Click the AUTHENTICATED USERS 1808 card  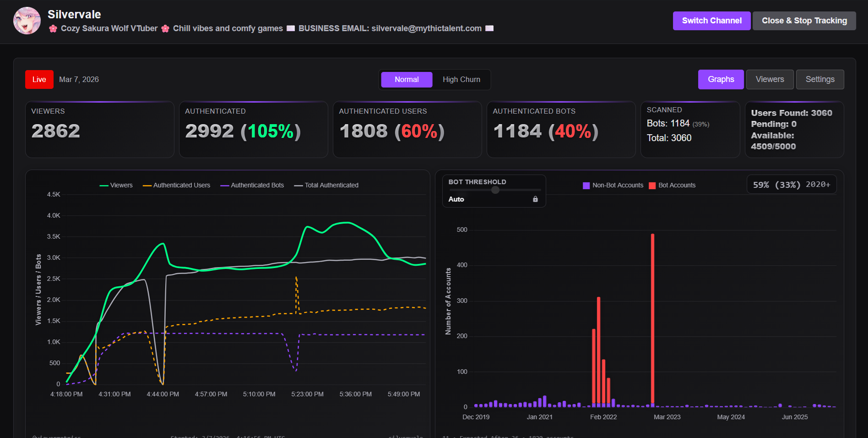coord(407,130)
